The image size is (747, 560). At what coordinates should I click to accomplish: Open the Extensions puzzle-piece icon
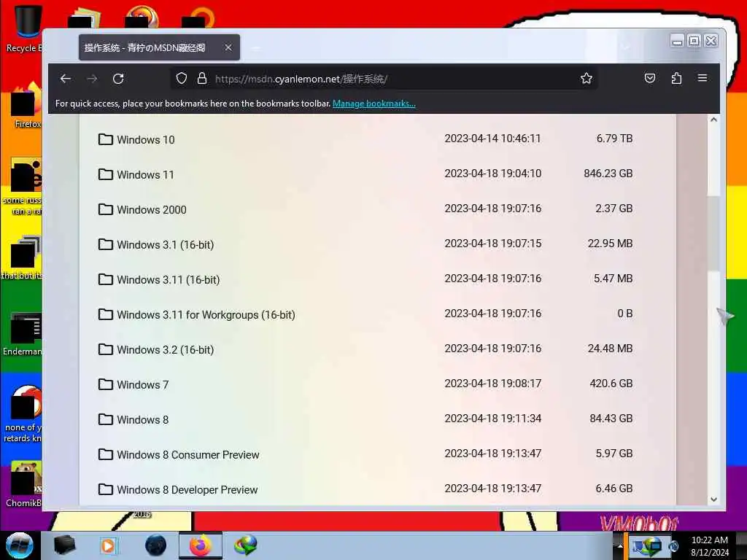tap(676, 78)
